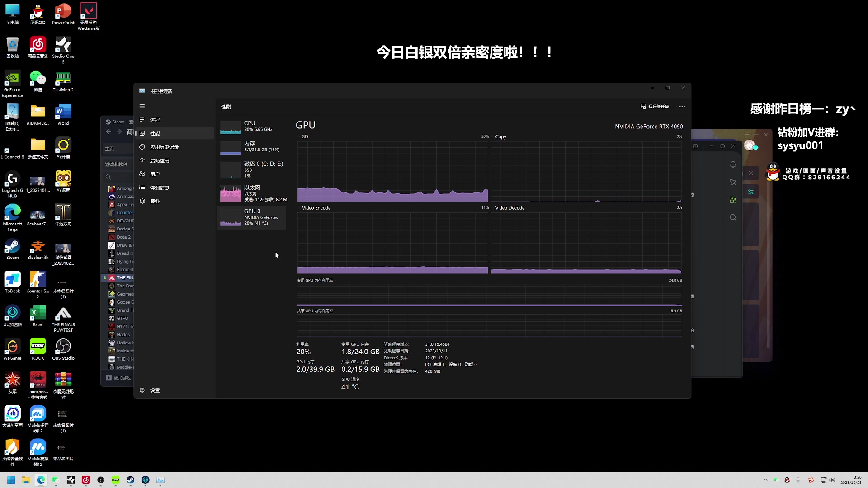The image size is (868, 488).
Task: Open the Copy graph engine dropdown
Action: [500, 136]
